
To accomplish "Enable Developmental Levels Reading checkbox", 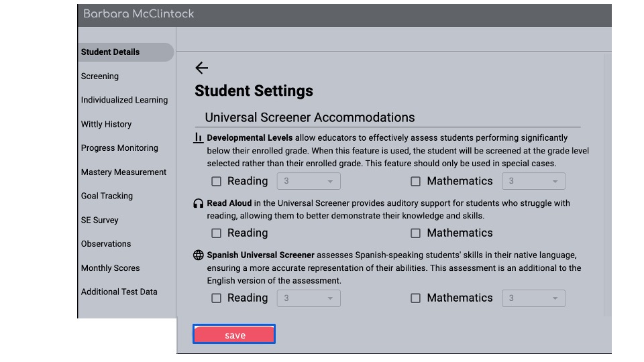I will pos(216,181).
